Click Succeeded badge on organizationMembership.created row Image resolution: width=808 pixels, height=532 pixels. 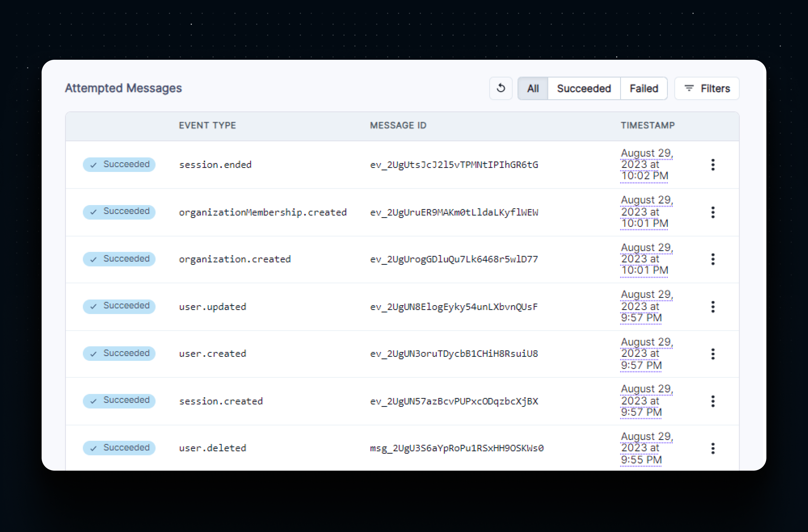[x=119, y=212]
